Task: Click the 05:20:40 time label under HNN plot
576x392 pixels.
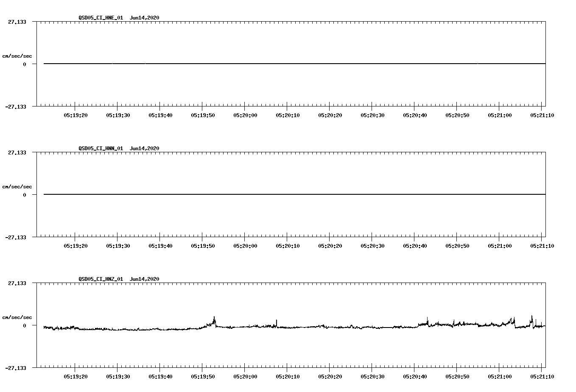Action: tap(415, 246)
